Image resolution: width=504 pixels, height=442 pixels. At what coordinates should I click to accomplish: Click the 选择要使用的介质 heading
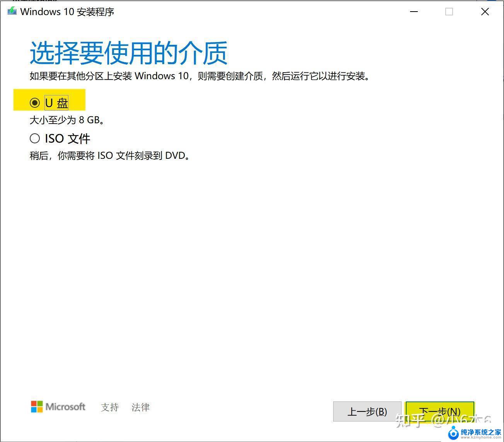pos(129,53)
